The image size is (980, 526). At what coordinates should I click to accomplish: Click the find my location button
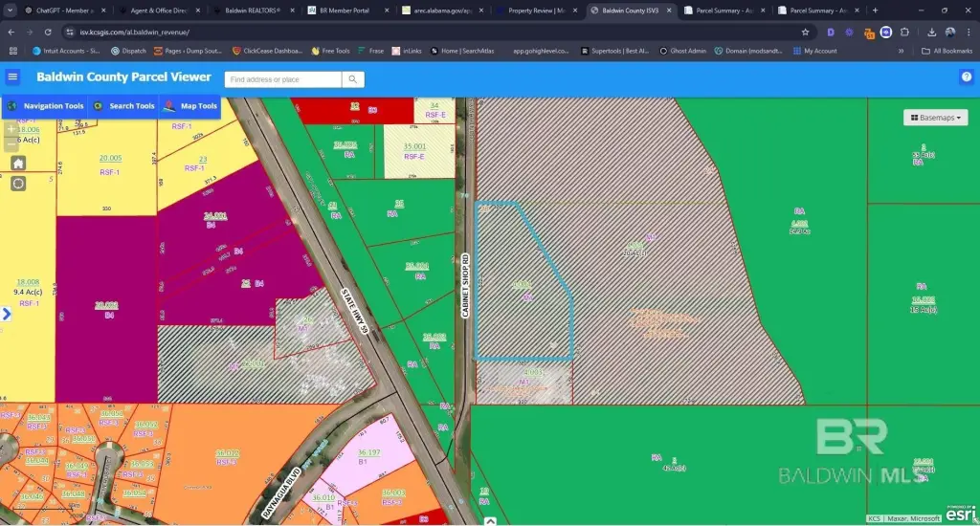pos(18,184)
